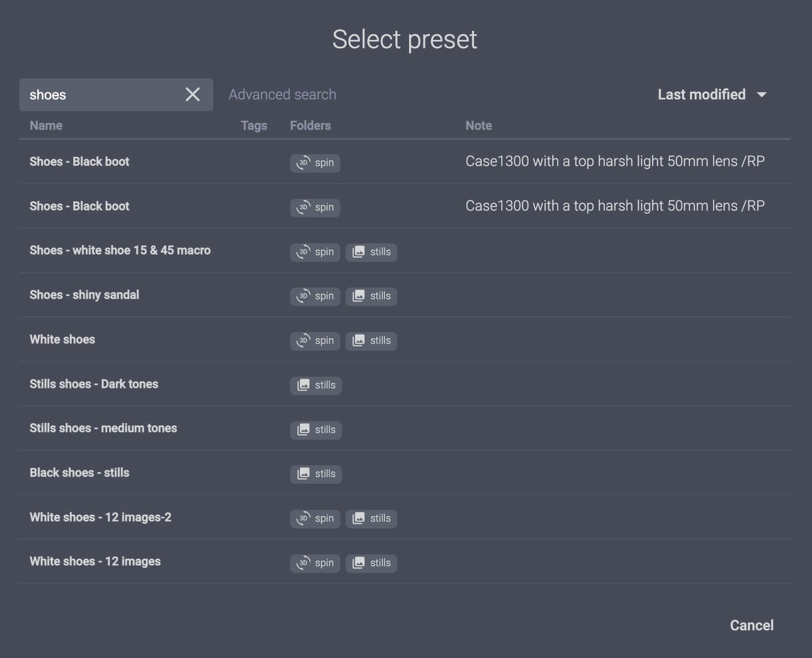This screenshot has height=658, width=812.
Task: Select the stills folder icon for Black shoes - stills
Action: coord(315,474)
